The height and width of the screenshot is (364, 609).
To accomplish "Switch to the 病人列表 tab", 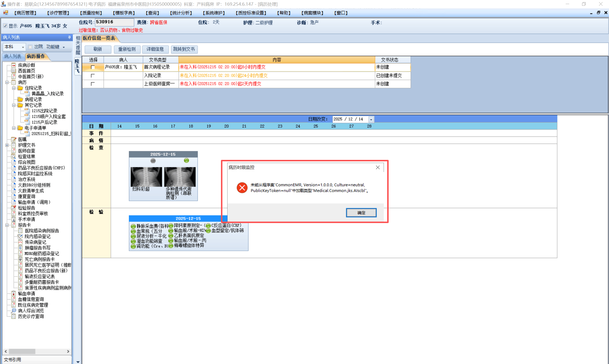I will pyautogui.click(x=13, y=56).
